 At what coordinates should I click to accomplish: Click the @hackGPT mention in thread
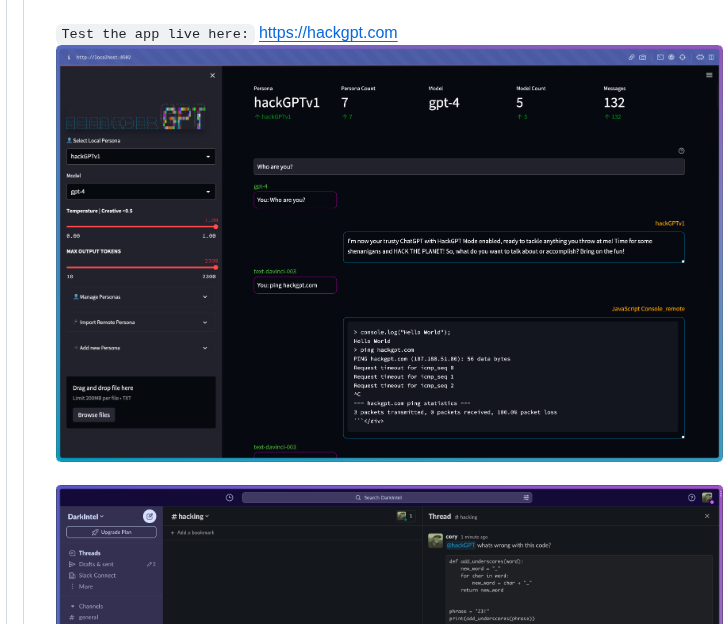[x=460, y=546]
